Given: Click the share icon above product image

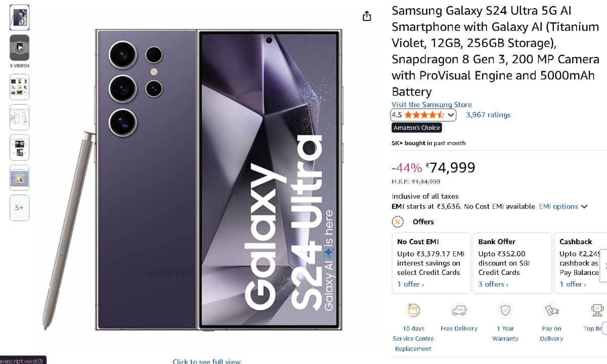Looking at the screenshot, I should click(x=367, y=16).
